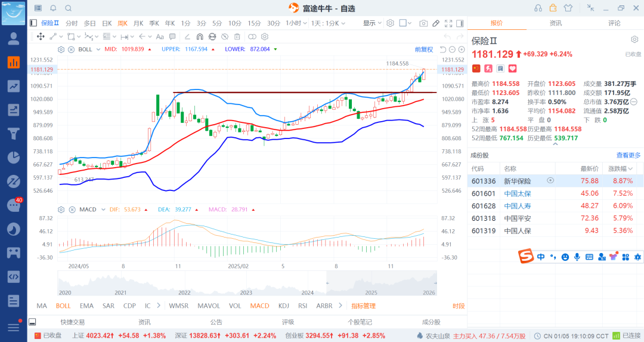The height and width of the screenshot is (342, 644).
Task: Open customer service headset icon
Action: click(538, 8)
